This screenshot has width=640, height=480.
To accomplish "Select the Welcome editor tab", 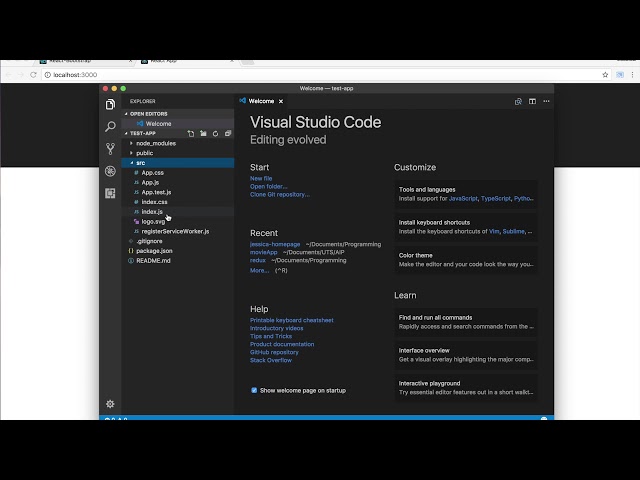I will click(x=261, y=101).
